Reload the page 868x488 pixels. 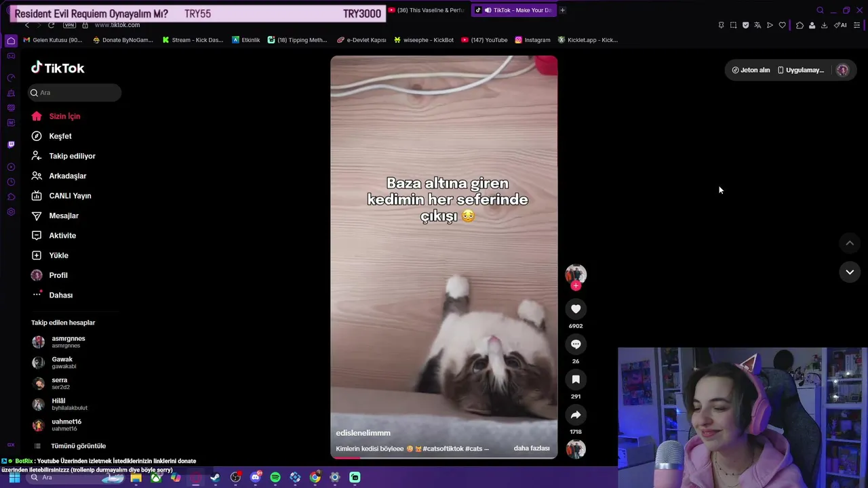coord(51,25)
